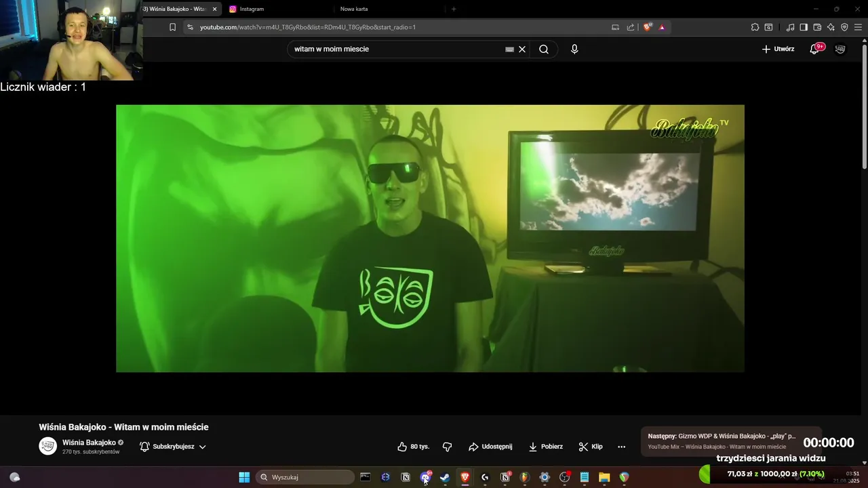View site information icon beside the URL
Viewport: 868px width, 488px height.
point(190,27)
